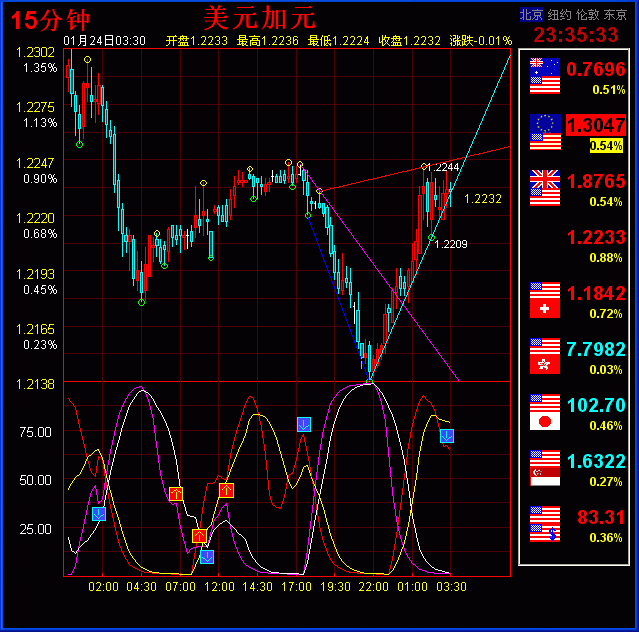This screenshot has width=639, height=632.
Task: Click the 美元加元 chart title
Action: (260, 18)
